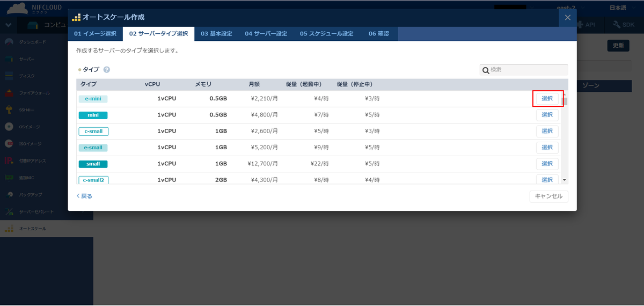The height and width of the screenshot is (306, 644).
Task: Open the SDK wrench link
Action: click(623, 25)
